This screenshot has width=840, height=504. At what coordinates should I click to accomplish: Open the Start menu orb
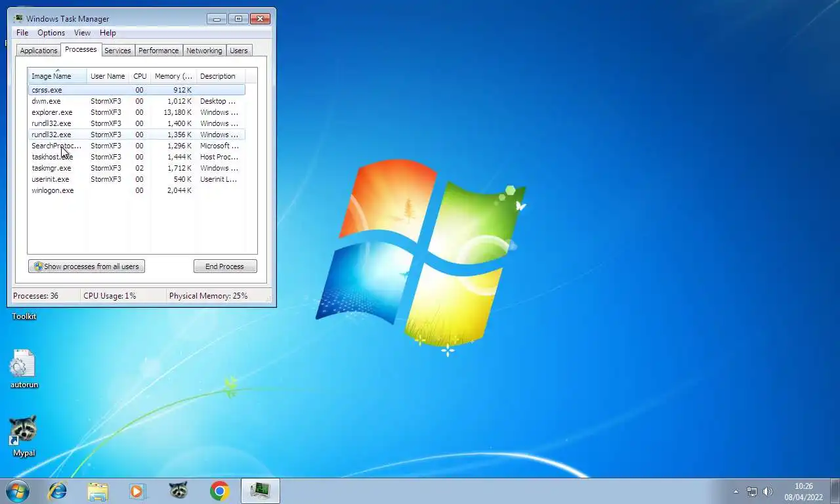click(x=17, y=491)
